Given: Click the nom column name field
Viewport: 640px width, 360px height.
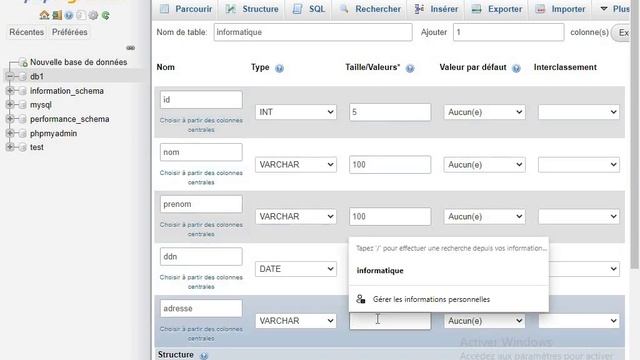Looking at the screenshot, I should [x=201, y=152].
